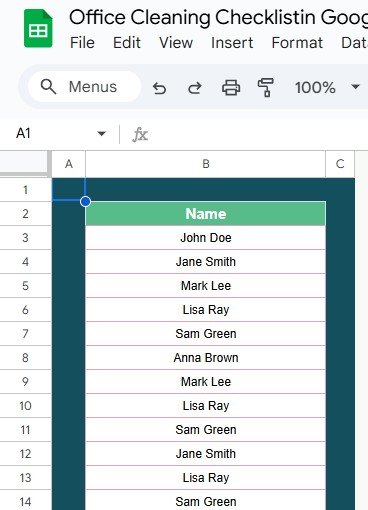Click the Menus search field

84,87
